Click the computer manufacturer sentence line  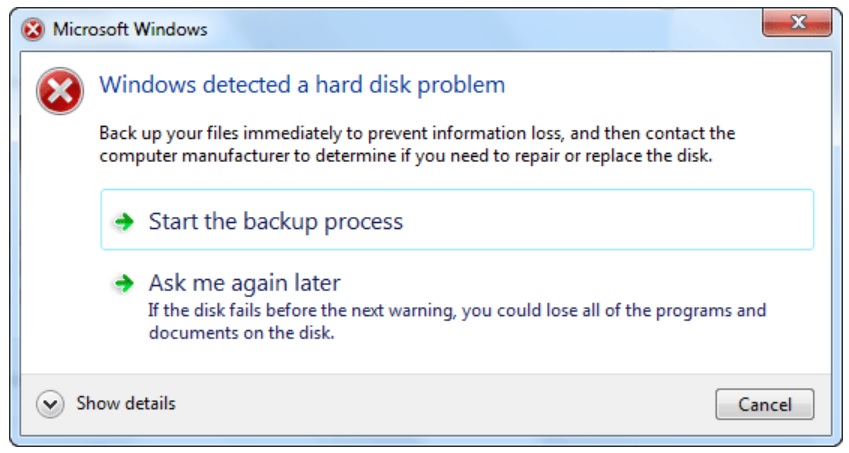click(x=405, y=157)
